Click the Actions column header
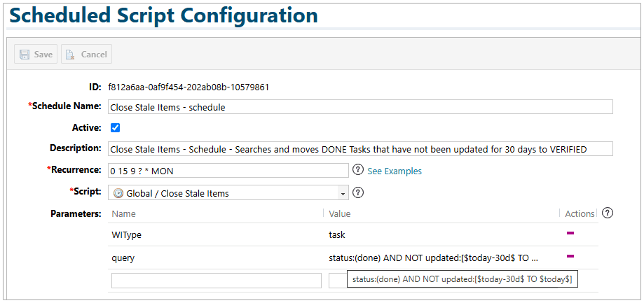The image size is (644, 303). [x=579, y=213]
